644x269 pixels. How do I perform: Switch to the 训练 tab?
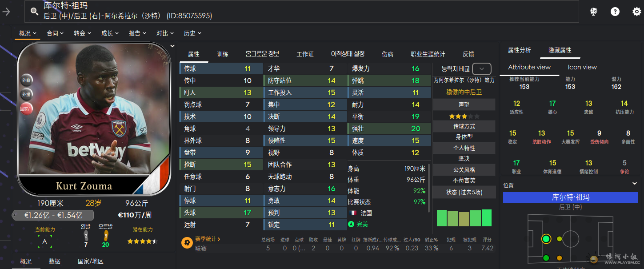click(x=223, y=54)
